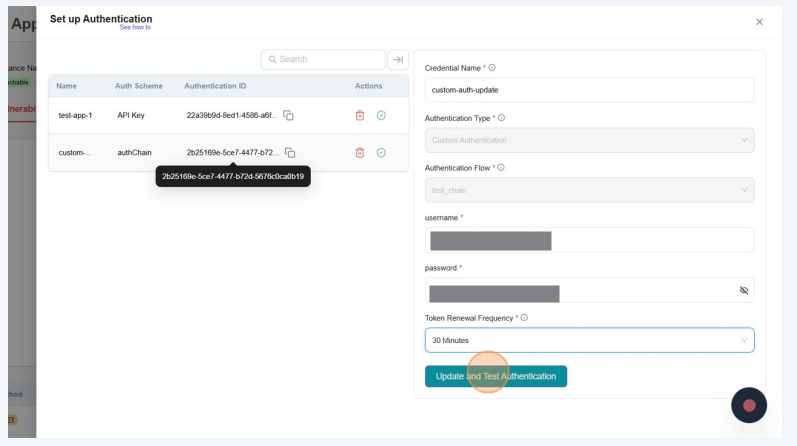Click the shield check icon for test-app-1
Viewport: 797px width, 446px height.
[x=381, y=115]
